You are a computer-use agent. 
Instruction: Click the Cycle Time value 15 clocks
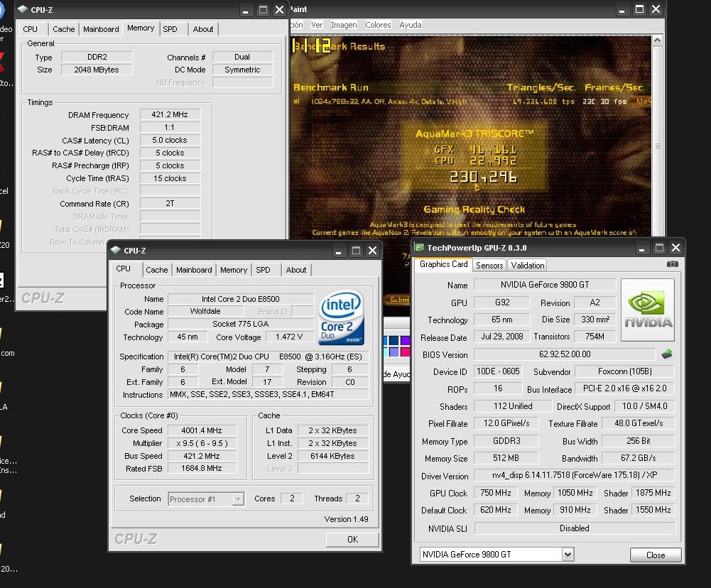(170, 178)
